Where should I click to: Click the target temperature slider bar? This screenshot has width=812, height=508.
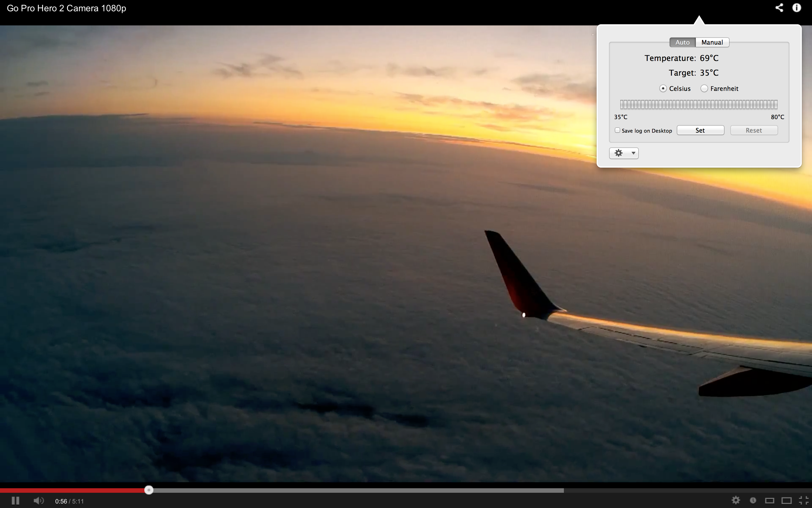click(x=699, y=104)
